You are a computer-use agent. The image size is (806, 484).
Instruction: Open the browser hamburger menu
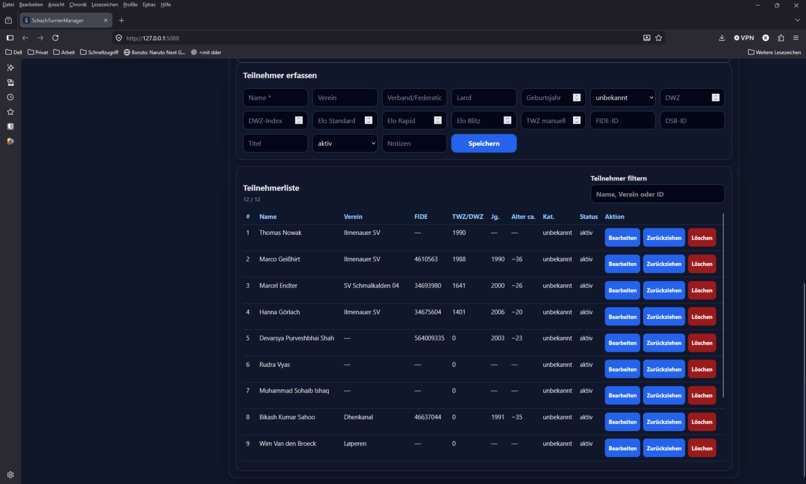coord(796,38)
